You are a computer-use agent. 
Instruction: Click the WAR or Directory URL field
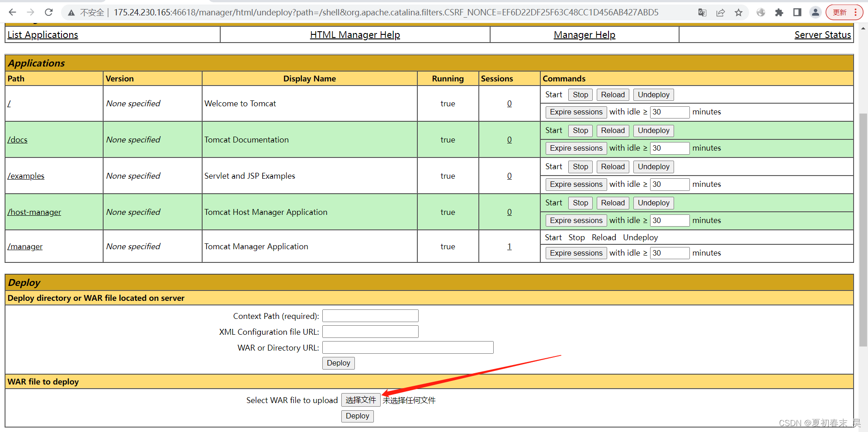(x=408, y=347)
